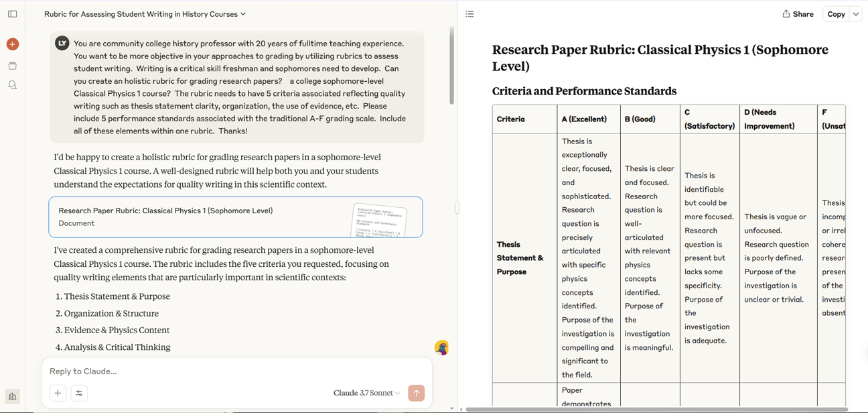Click the 'Research Paper Rubric: Classical Physics 1' title
Viewport: 868px width, 413px height.
tap(660, 58)
